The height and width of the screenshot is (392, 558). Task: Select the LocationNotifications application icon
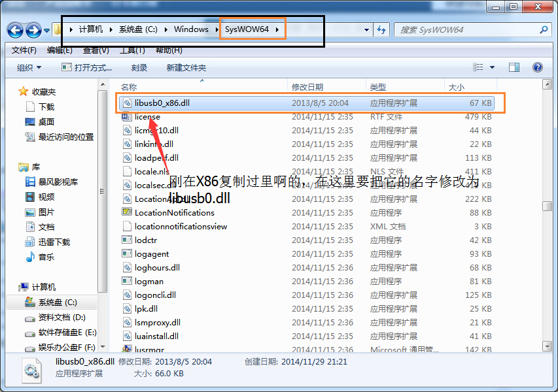point(128,212)
